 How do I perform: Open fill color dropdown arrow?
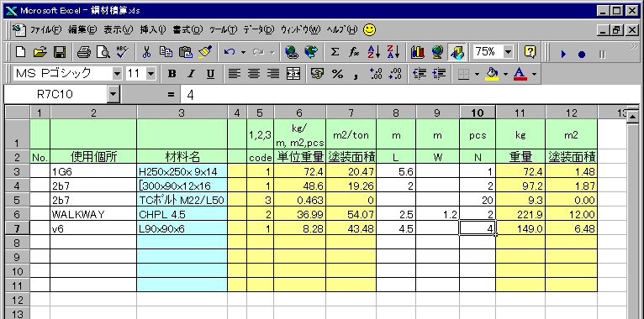pos(505,74)
